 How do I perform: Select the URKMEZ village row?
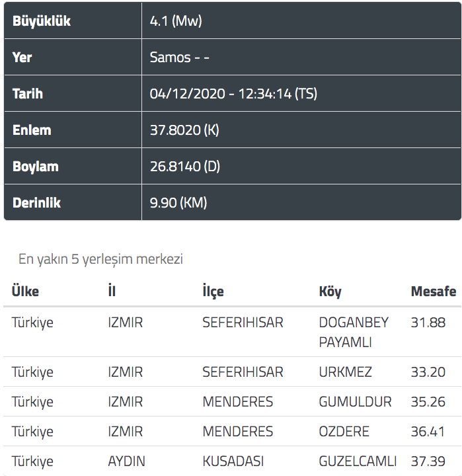232,372
